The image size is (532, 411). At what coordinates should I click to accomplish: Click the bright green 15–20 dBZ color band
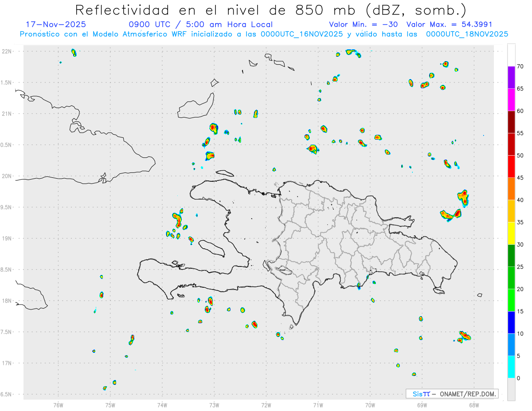[511, 300]
